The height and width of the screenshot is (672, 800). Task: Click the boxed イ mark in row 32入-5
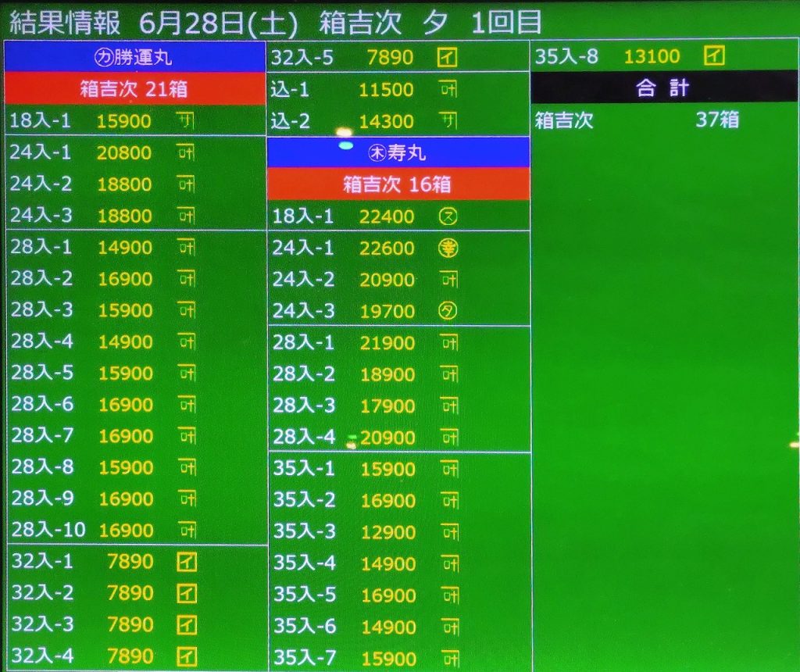(x=447, y=57)
